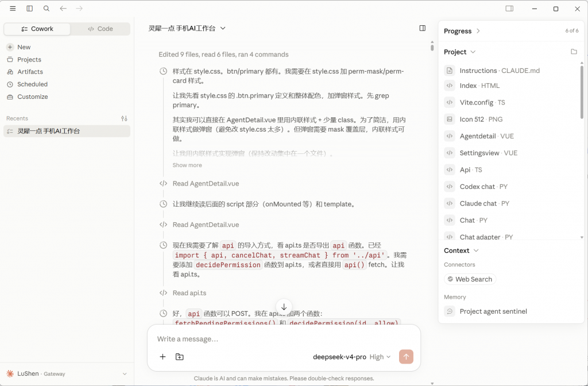Click the Recents filter icon
This screenshot has height=386, width=588.
(124, 118)
